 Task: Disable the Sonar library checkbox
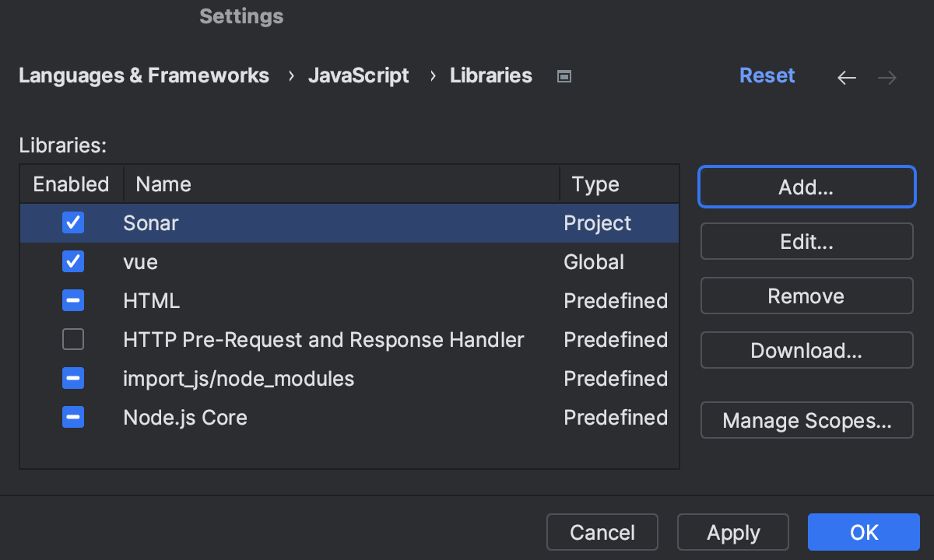point(72,222)
